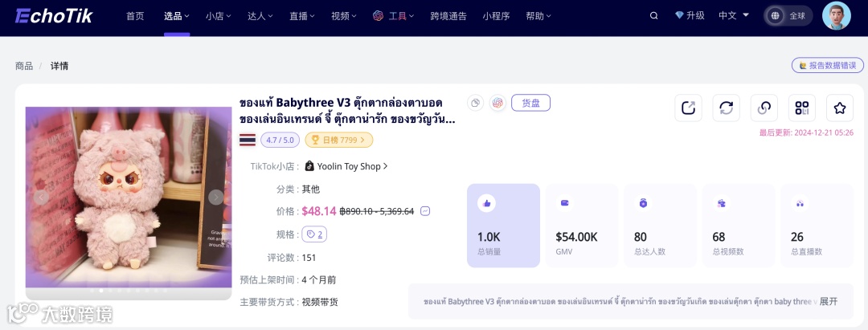Click the $48.14 price text
Screen dimensions: 868x330
pos(319,211)
